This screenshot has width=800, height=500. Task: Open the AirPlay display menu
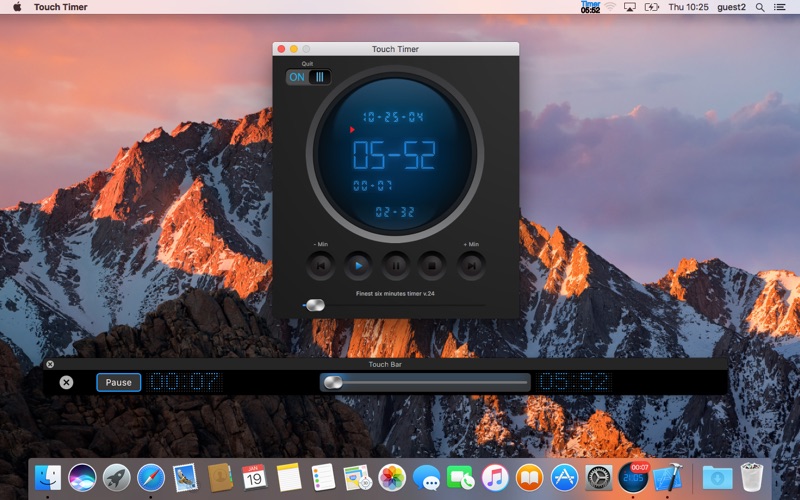point(630,7)
